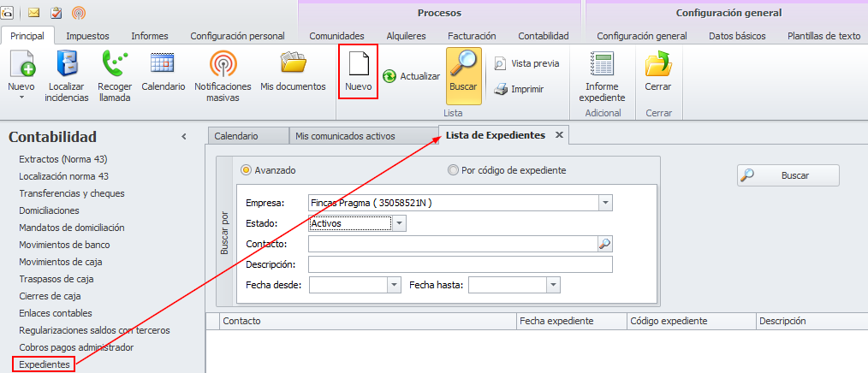Open the Comunidades ribbon tab
This screenshot has height=373, width=868.
(336, 36)
